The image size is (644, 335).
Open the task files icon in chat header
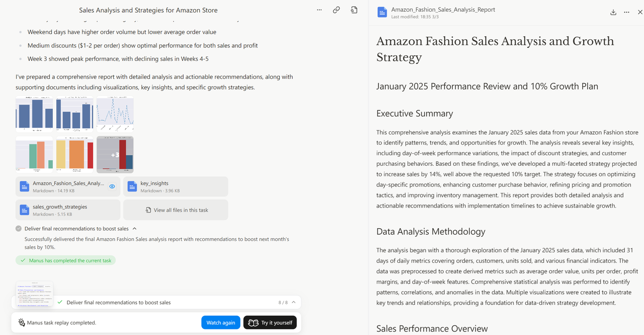pos(354,10)
